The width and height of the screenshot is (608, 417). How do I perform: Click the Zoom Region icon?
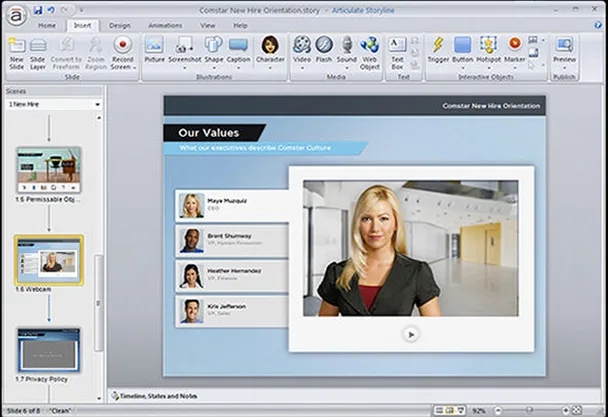click(95, 45)
